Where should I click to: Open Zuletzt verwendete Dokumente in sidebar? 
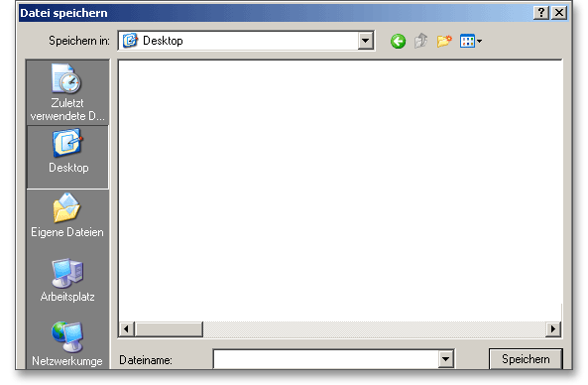coord(67,92)
